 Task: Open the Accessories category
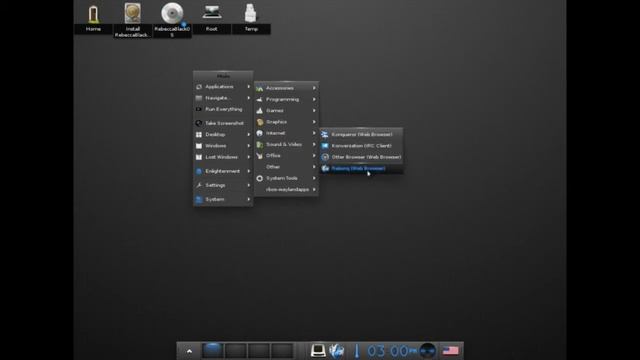tap(286, 88)
